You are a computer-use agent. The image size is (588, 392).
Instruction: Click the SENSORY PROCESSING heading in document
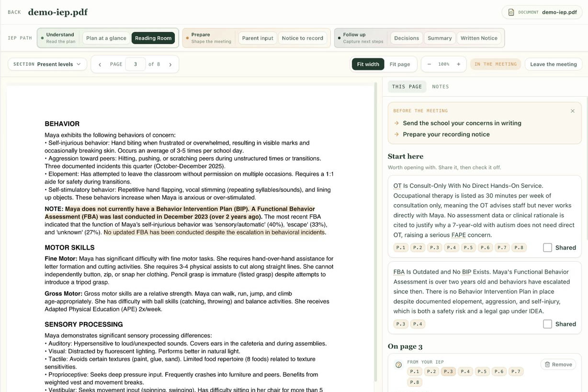(84, 324)
